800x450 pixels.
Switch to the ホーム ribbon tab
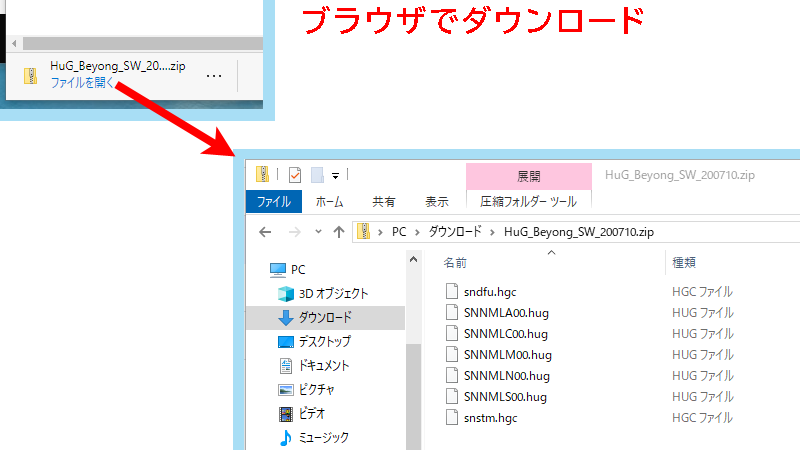click(x=329, y=201)
